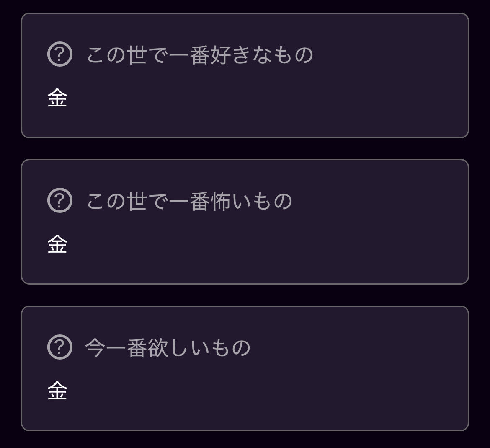Click the dark gap between second and third cards
490x448 pixels.
pos(245,295)
